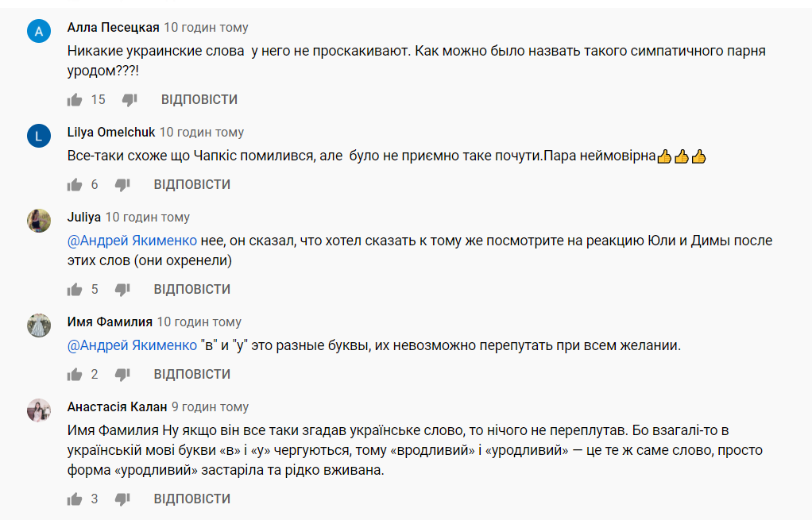Open Алла Песецкая's channel avatar
This screenshot has height=520, width=812.
(39, 32)
